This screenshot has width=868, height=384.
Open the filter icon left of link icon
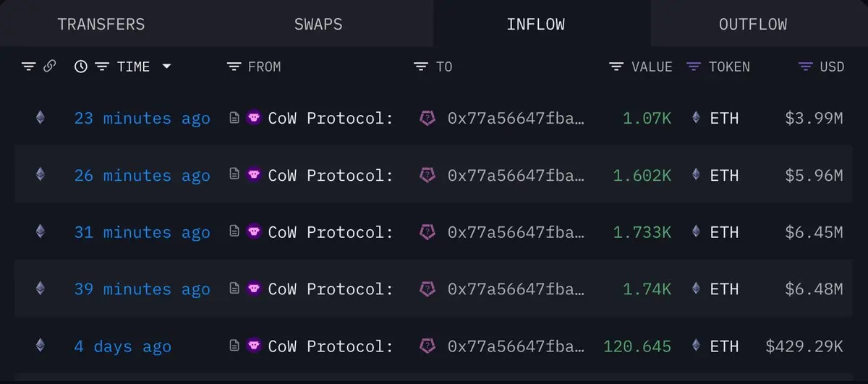point(28,67)
